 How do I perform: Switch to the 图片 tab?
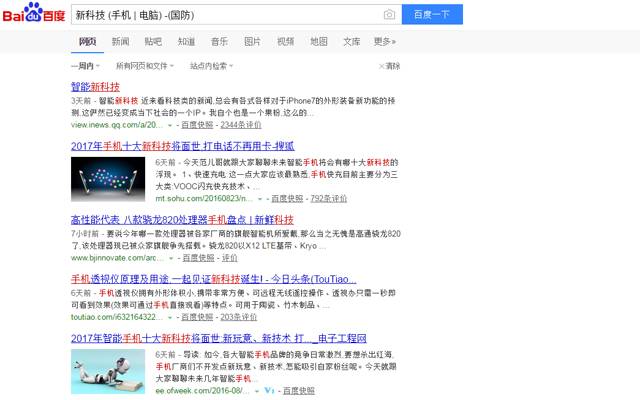(x=252, y=41)
